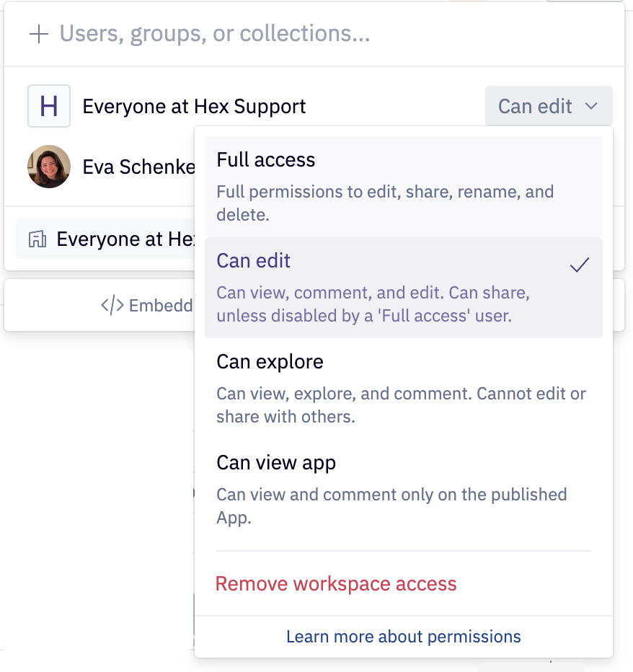This screenshot has height=672, width=633.
Task: Select the Can view app option
Action: 275,462
